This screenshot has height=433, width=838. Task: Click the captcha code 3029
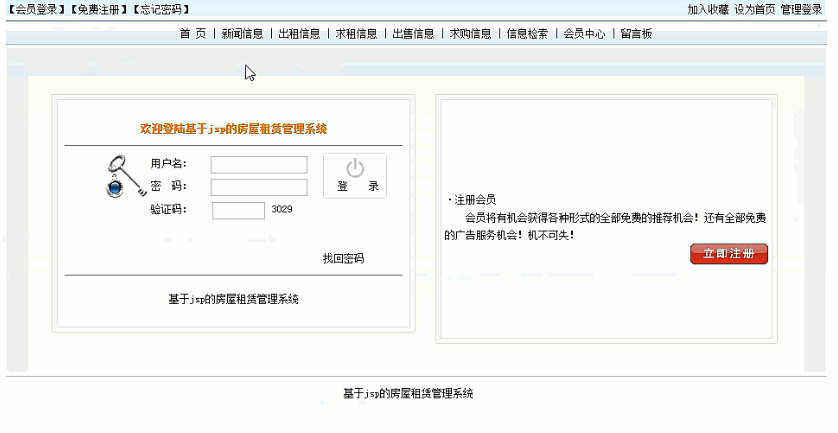[282, 209]
